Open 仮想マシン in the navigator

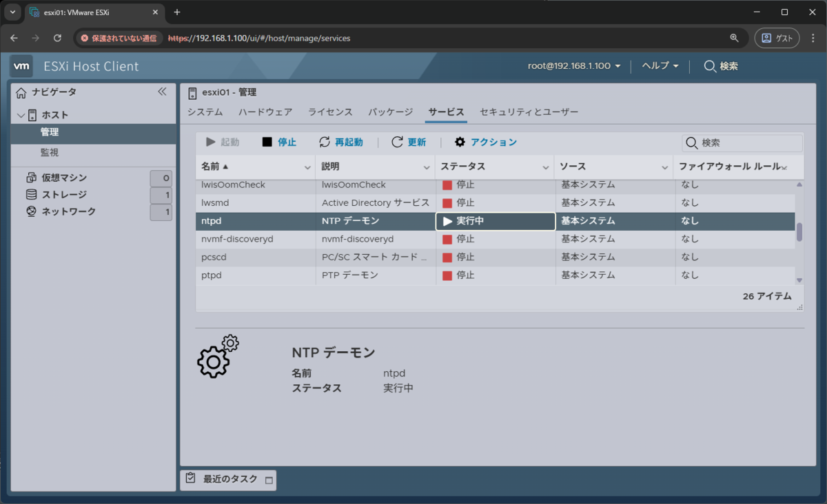click(64, 178)
